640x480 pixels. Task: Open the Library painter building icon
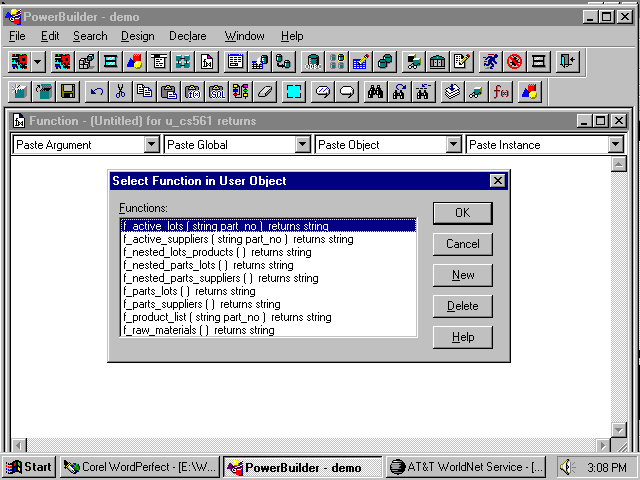(x=437, y=62)
